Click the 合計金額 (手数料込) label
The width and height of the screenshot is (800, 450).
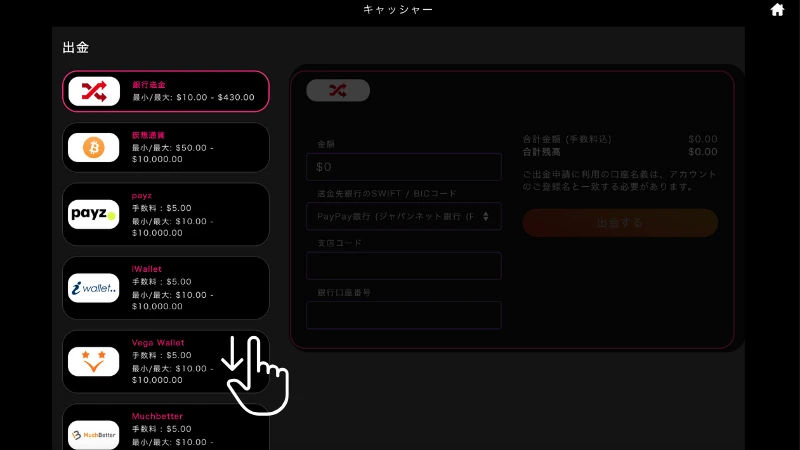567,139
